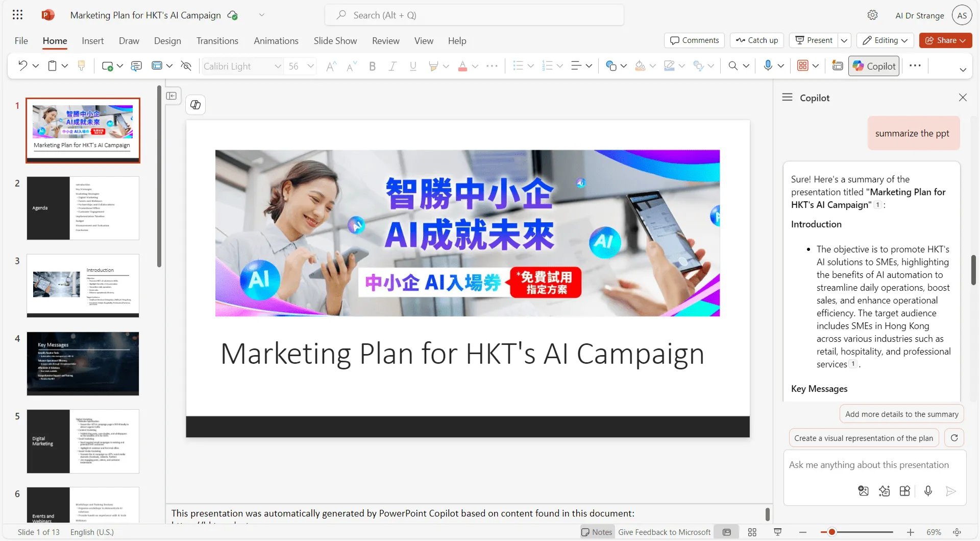Open the Present options dropdown arrow
The image size is (980, 541).
tap(844, 40)
